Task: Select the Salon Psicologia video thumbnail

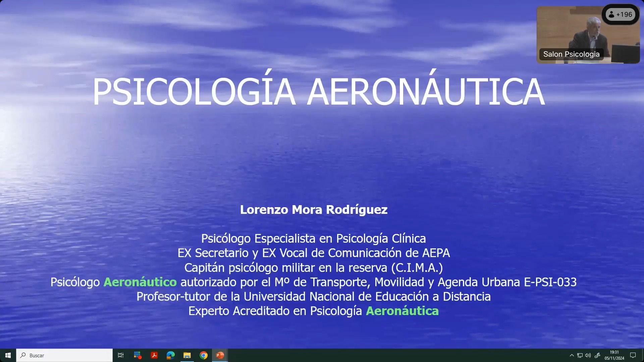Action: click(x=588, y=35)
